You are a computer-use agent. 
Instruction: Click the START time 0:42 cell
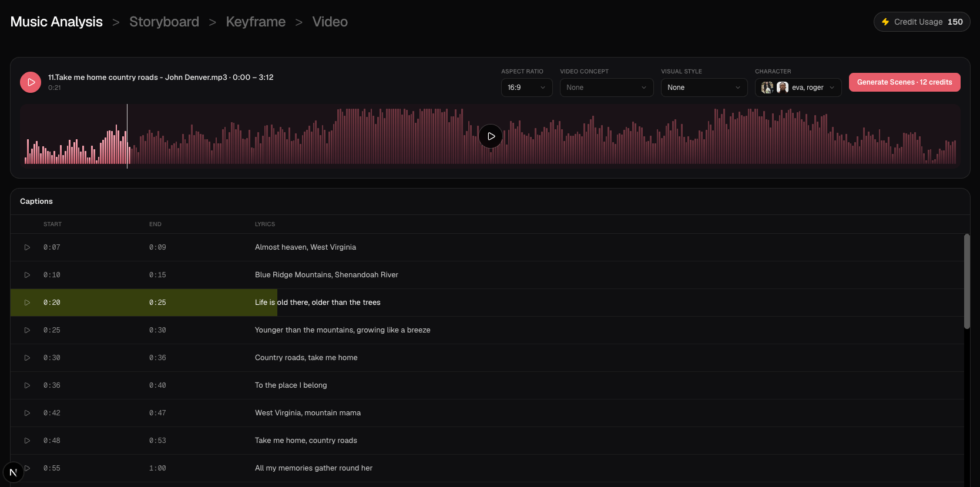click(x=52, y=413)
